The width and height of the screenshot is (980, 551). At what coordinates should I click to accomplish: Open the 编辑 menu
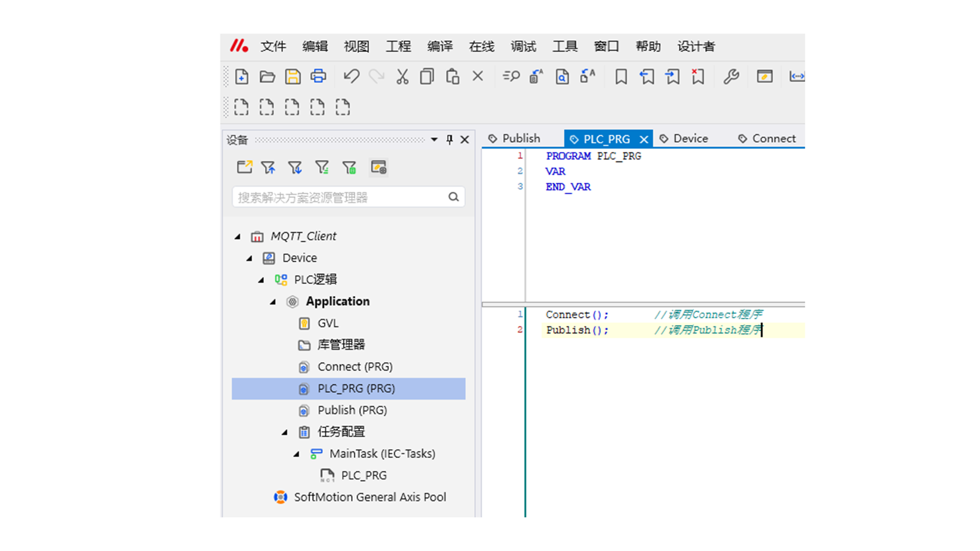[x=315, y=46]
